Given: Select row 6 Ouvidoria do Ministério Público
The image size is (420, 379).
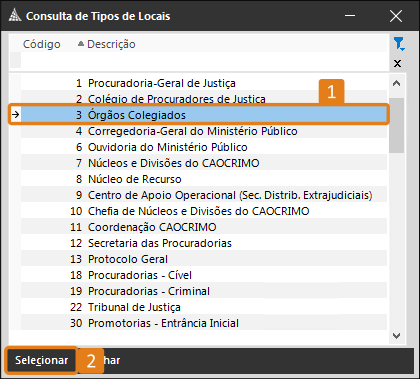Looking at the screenshot, I should coord(204,147).
